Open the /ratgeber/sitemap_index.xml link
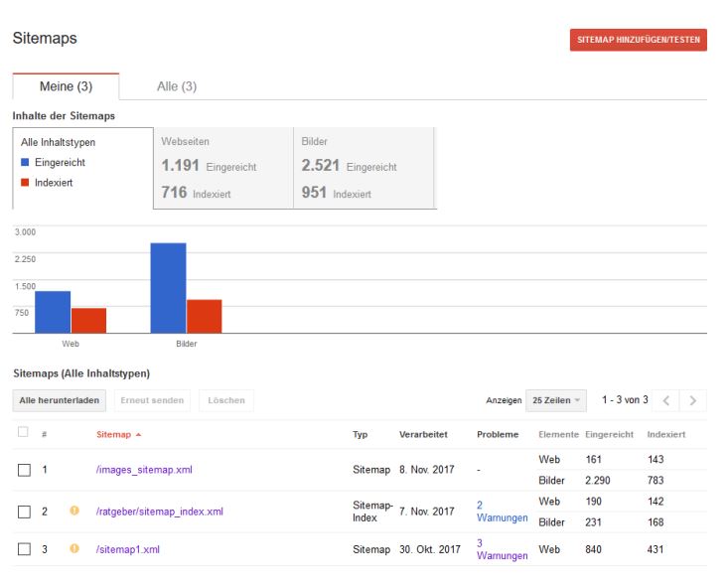This screenshot has height=587, width=728. (x=159, y=512)
